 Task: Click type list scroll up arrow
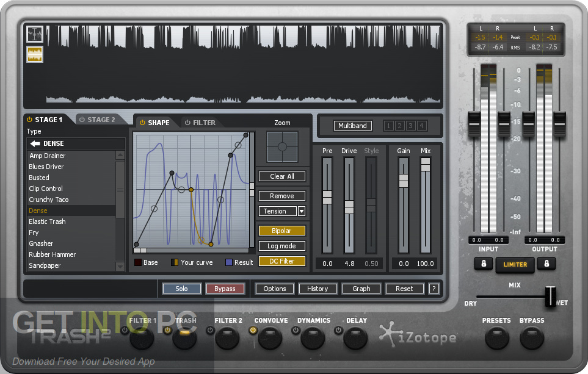coord(120,155)
